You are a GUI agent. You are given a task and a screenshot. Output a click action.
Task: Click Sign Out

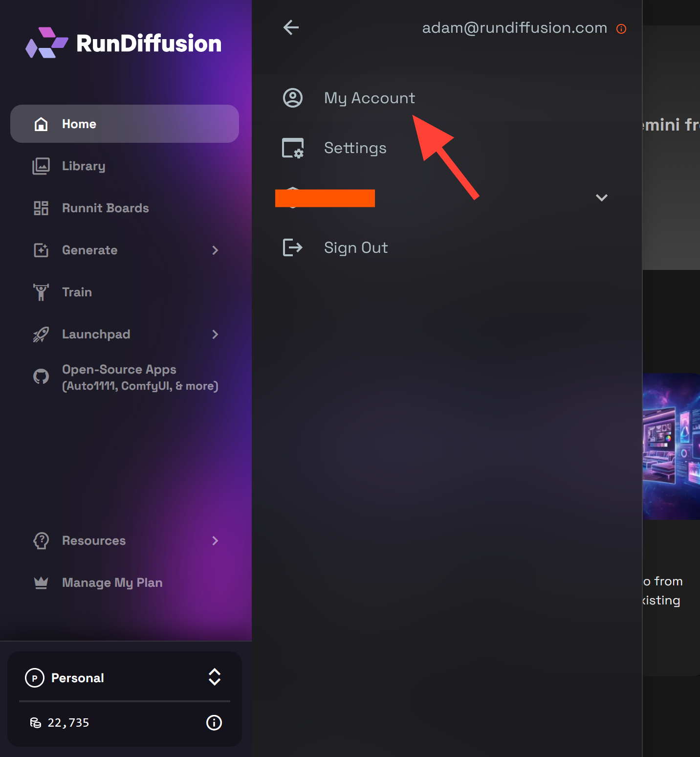[x=356, y=248]
